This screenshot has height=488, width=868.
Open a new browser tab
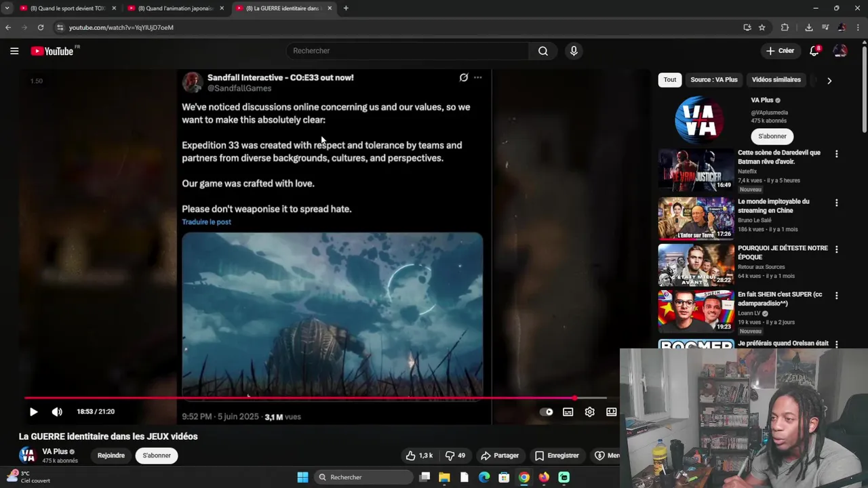point(346,8)
